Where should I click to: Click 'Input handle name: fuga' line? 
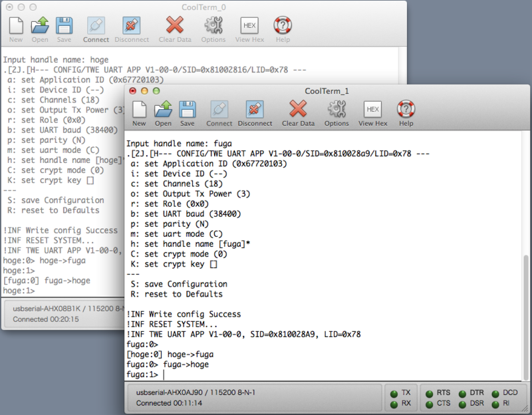point(179,144)
